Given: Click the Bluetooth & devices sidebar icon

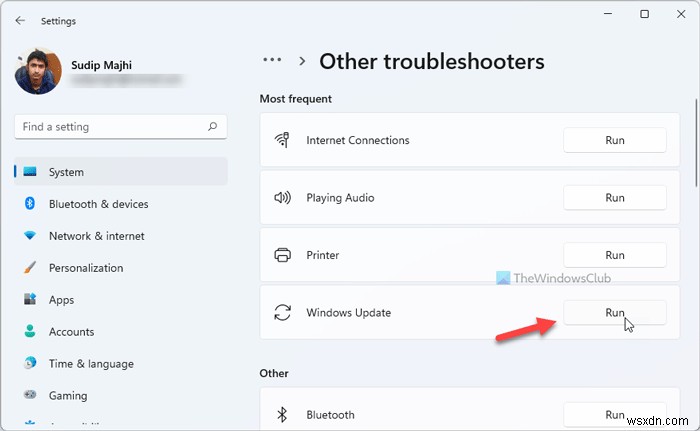Looking at the screenshot, I should [30, 204].
